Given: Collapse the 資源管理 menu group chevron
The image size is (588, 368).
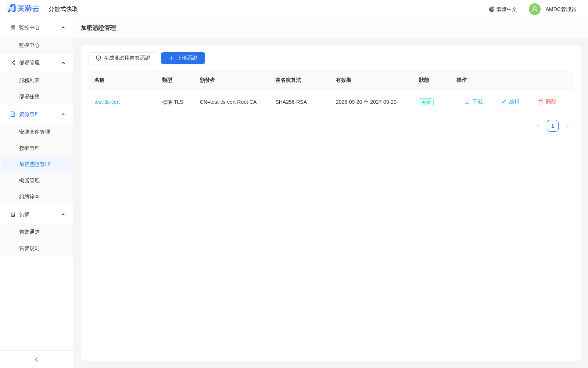Looking at the screenshot, I should [63, 114].
